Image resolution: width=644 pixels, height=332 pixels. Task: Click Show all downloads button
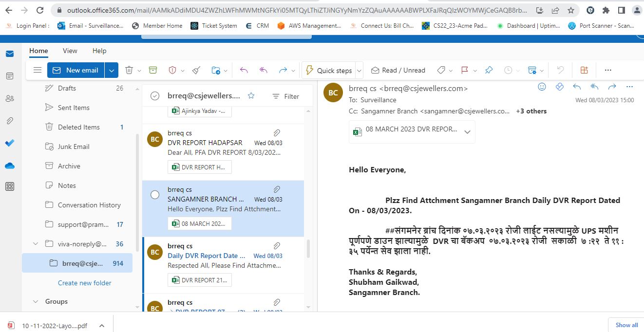point(626,325)
